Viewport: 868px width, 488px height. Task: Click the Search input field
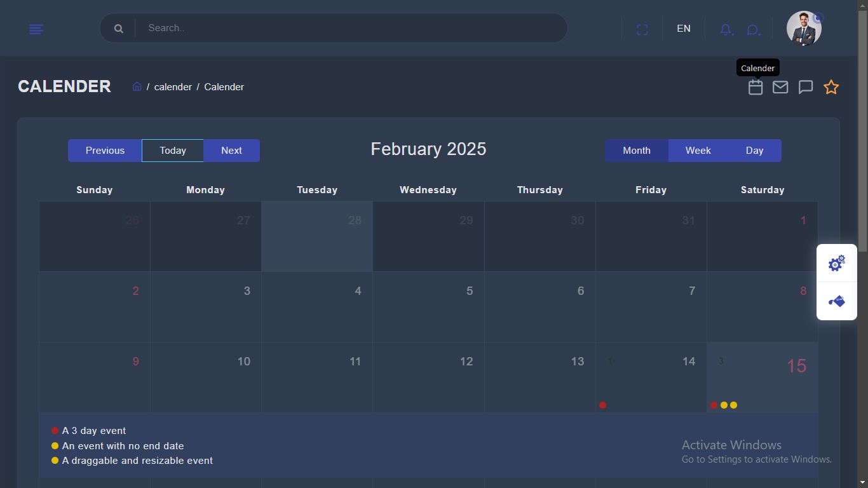[x=349, y=28]
